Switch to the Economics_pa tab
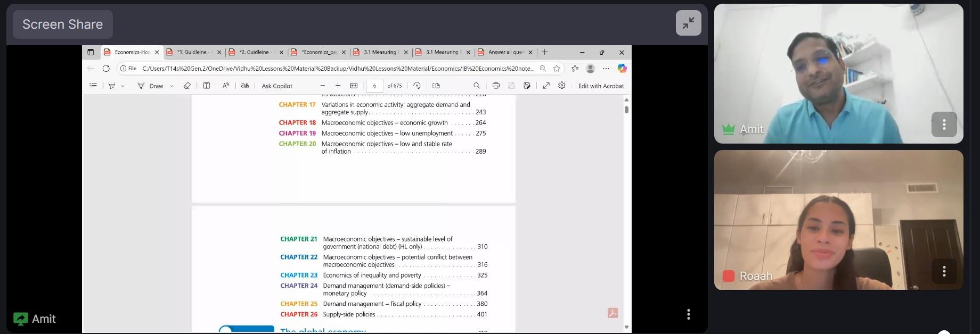This screenshot has height=334, width=980. pos(318,52)
